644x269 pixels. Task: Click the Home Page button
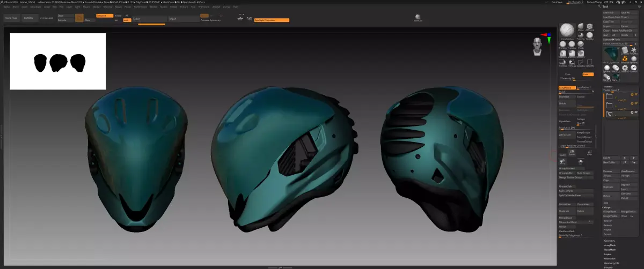click(11, 18)
